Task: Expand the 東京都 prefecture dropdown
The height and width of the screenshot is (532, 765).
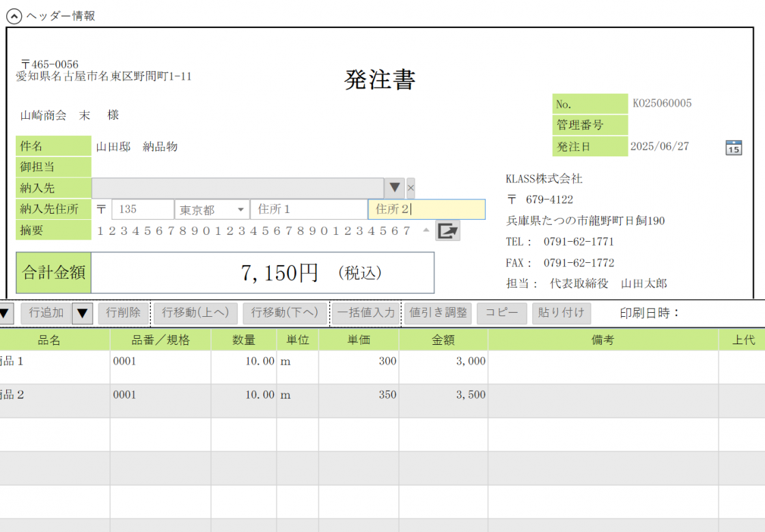Action: click(x=241, y=210)
